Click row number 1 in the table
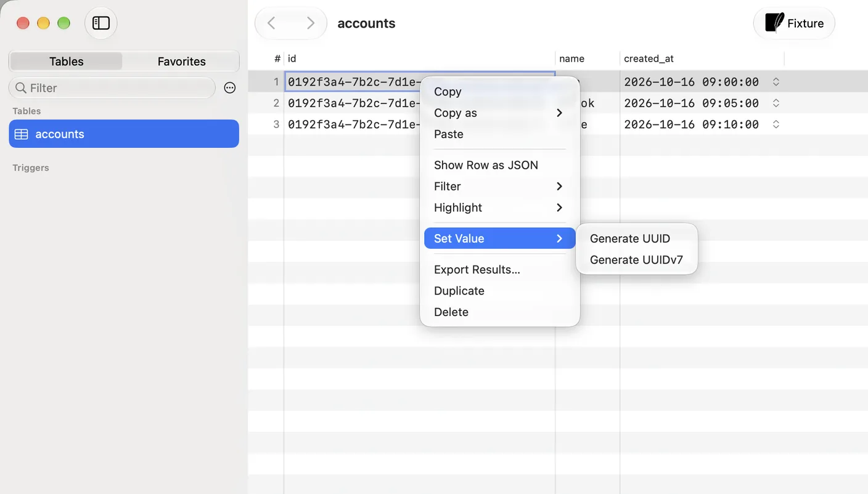Screen dimensions: 868x494 276,82
